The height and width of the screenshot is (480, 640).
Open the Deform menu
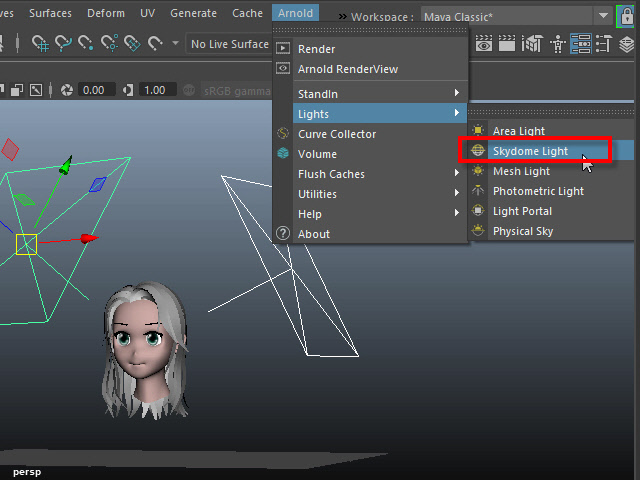[x=105, y=13]
